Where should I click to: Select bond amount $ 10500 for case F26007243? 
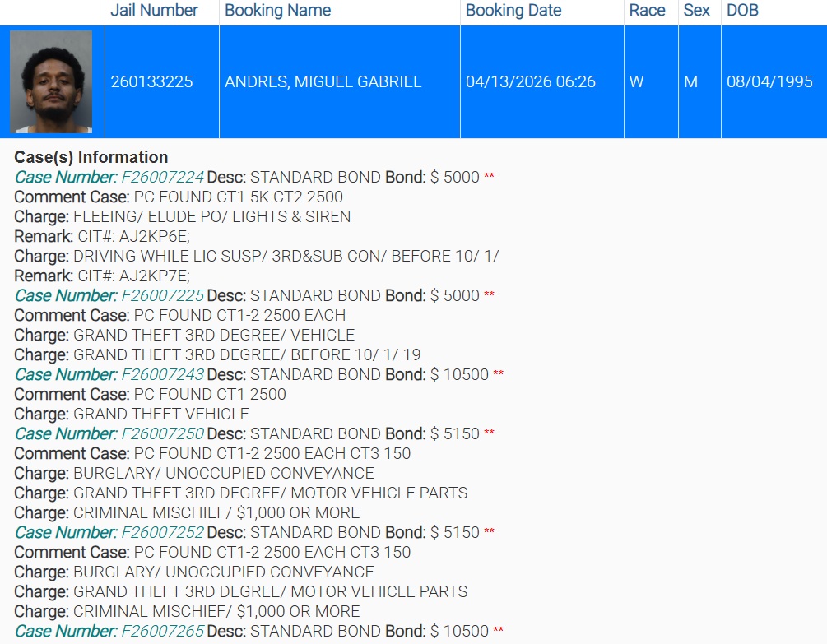coord(459,375)
